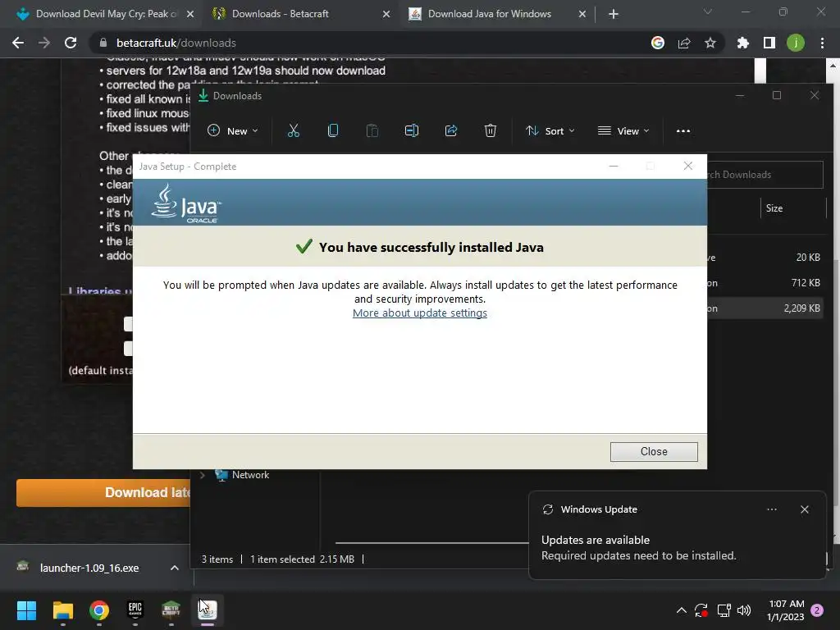
Task: Bookmark this page with star icon
Action: (x=710, y=43)
